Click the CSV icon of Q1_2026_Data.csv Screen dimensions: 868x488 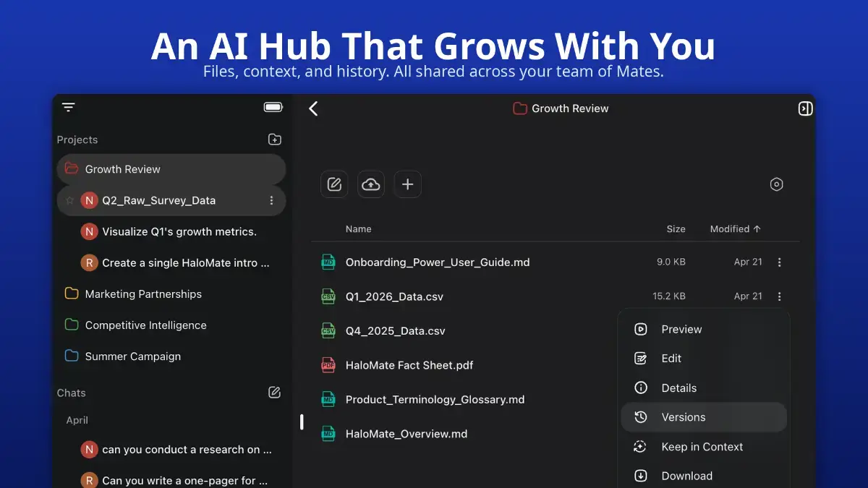coord(328,296)
